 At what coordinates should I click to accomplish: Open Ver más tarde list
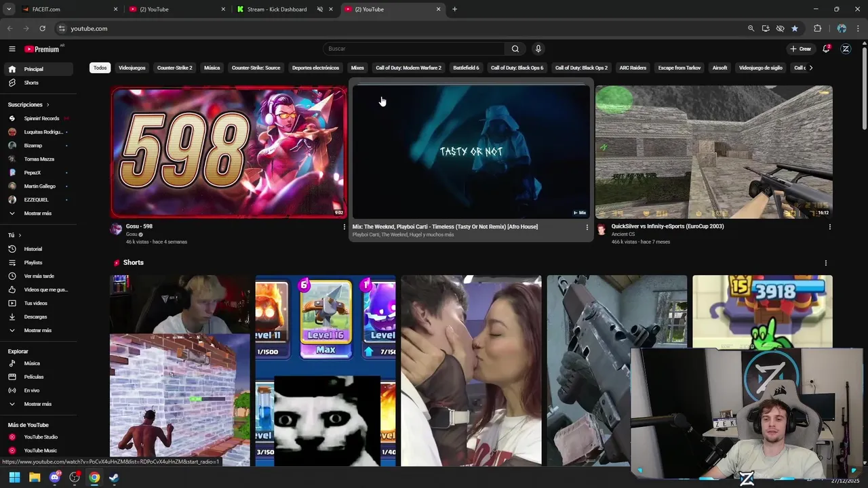(x=37, y=276)
